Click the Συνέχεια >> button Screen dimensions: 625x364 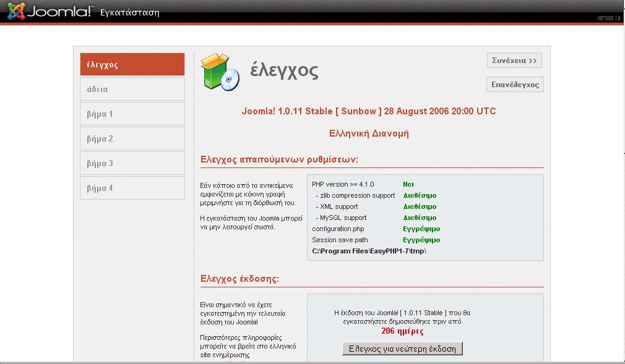[514, 61]
